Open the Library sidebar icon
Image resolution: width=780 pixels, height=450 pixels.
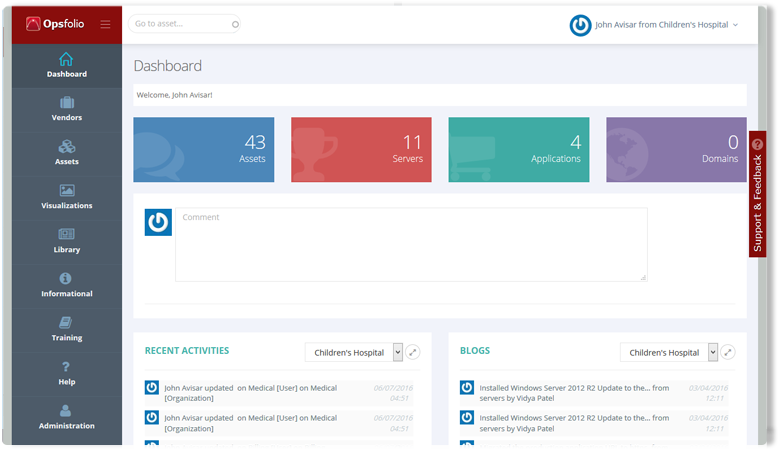tap(66, 234)
